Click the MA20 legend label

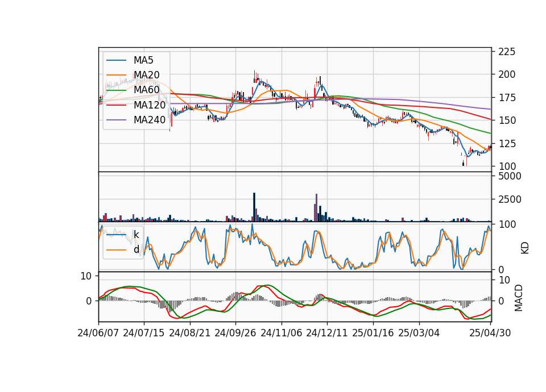click(146, 75)
